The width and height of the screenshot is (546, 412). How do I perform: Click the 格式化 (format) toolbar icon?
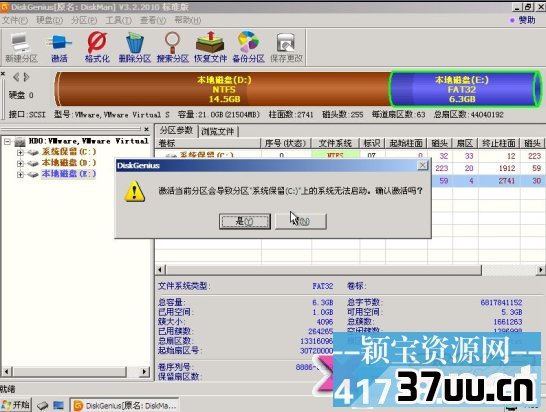[97, 47]
